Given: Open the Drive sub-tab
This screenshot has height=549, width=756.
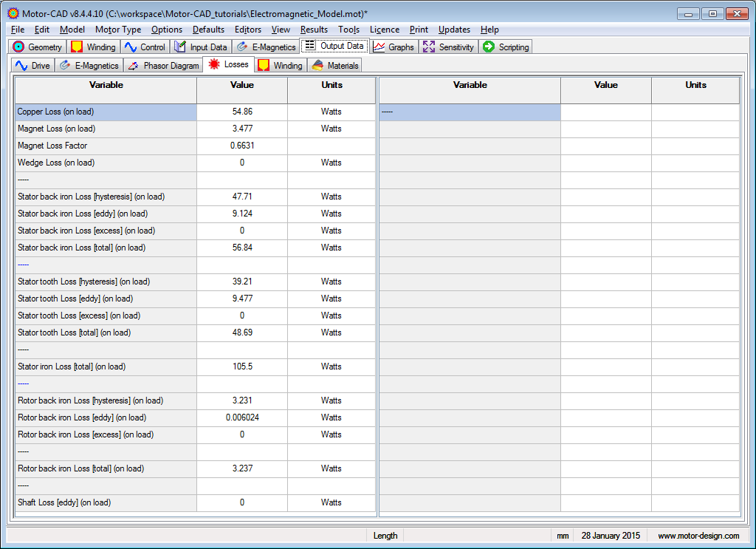Looking at the screenshot, I should (x=32, y=65).
